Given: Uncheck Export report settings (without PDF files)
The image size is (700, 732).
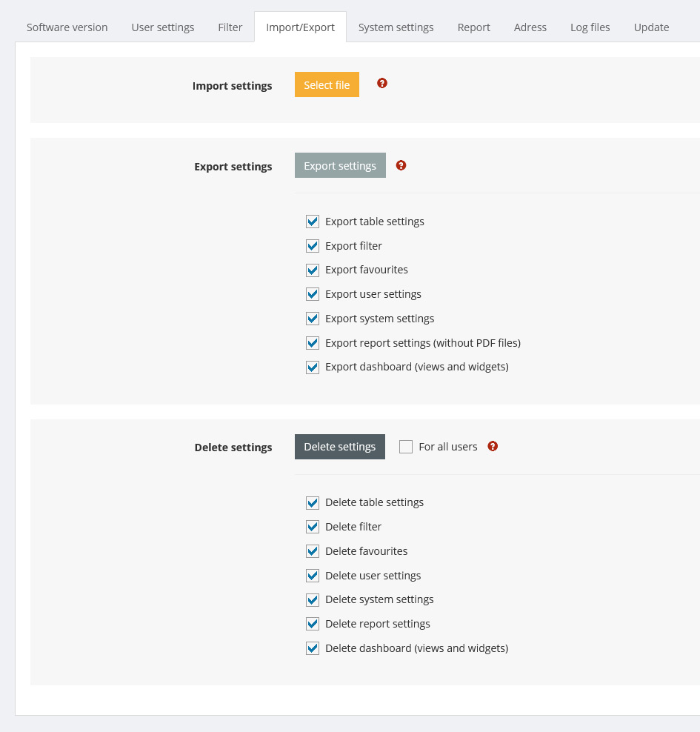Looking at the screenshot, I should coord(313,343).
